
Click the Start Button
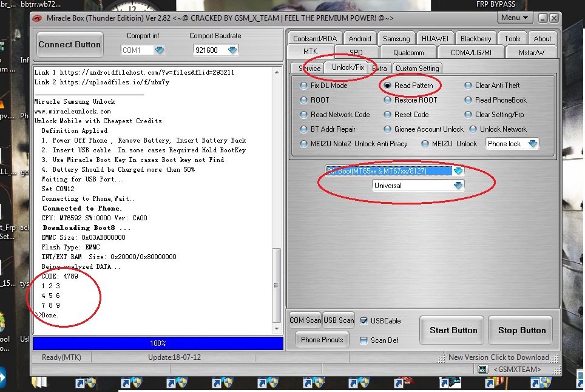[x=453, y=330]
